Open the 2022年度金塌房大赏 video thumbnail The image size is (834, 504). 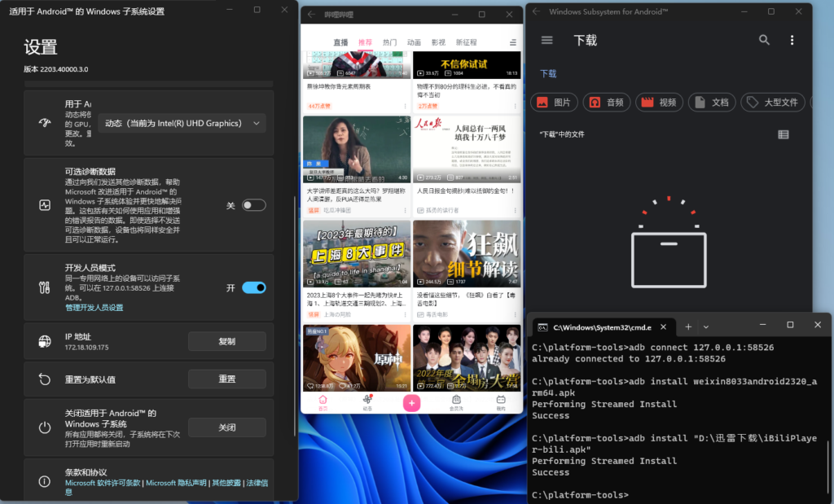pos(467,357)
